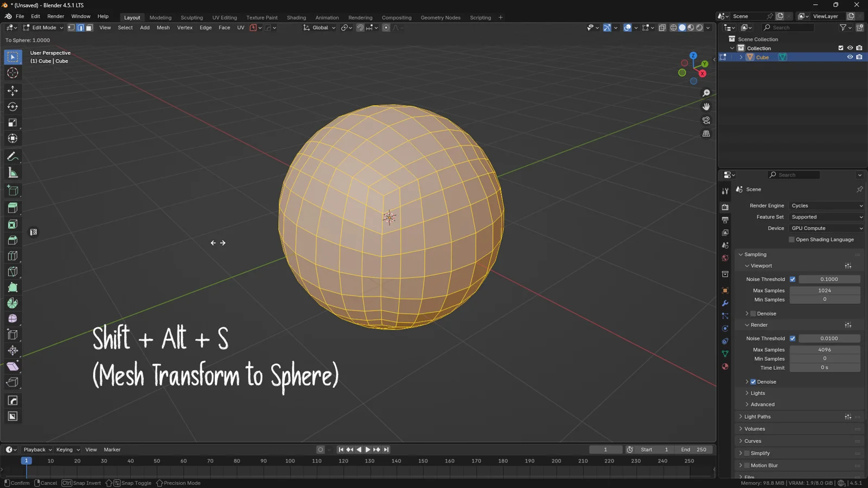The height and width of the screenshot is (488, 868).
Task: Open the Playback popover in timeline
Action: point(37,450)
